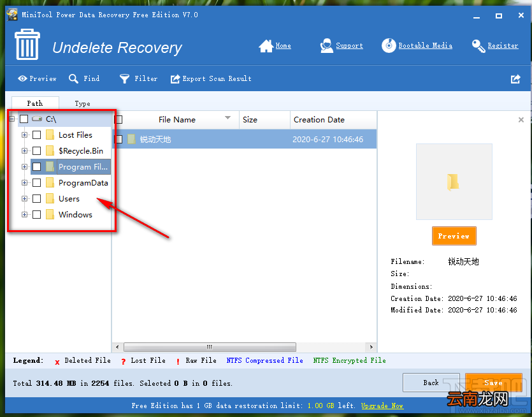Close the preview panel with the X
The image size is (532, 417).
521,119
